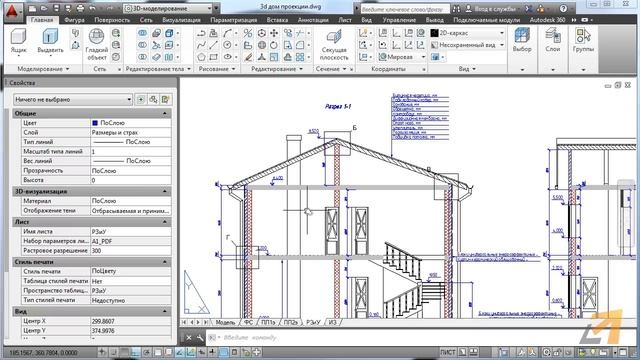Click the Гладкий объект mesh tool

[97, 44]
